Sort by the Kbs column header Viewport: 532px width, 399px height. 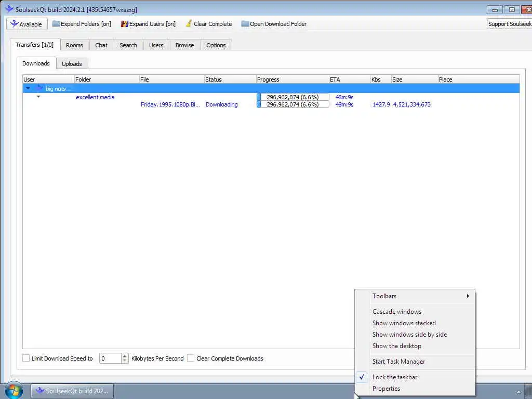pyautogui.click(x=381, y=79)
